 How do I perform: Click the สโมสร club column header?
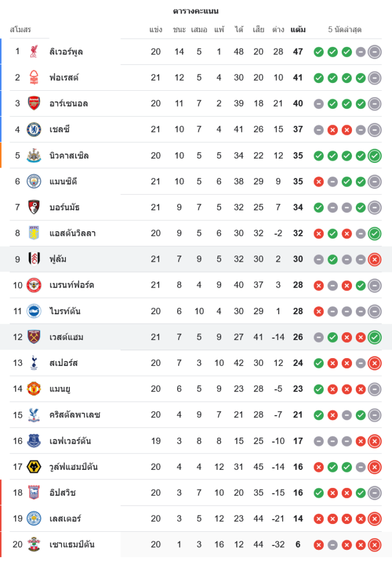pyautogui.click(x=20, y=29)
